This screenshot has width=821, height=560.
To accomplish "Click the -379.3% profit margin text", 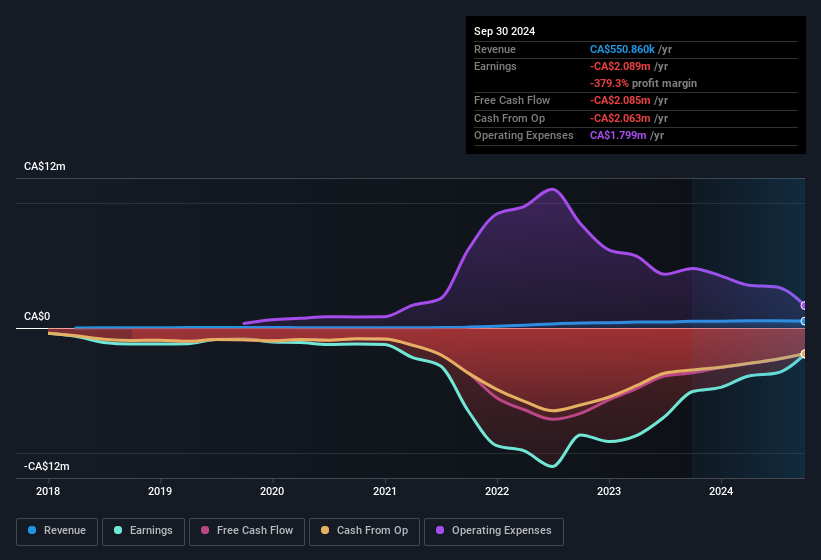I will [643, 83].
